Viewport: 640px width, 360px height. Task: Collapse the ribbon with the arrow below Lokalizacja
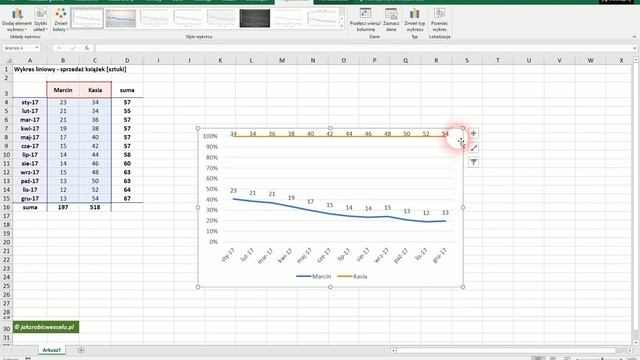coord(634,37)
